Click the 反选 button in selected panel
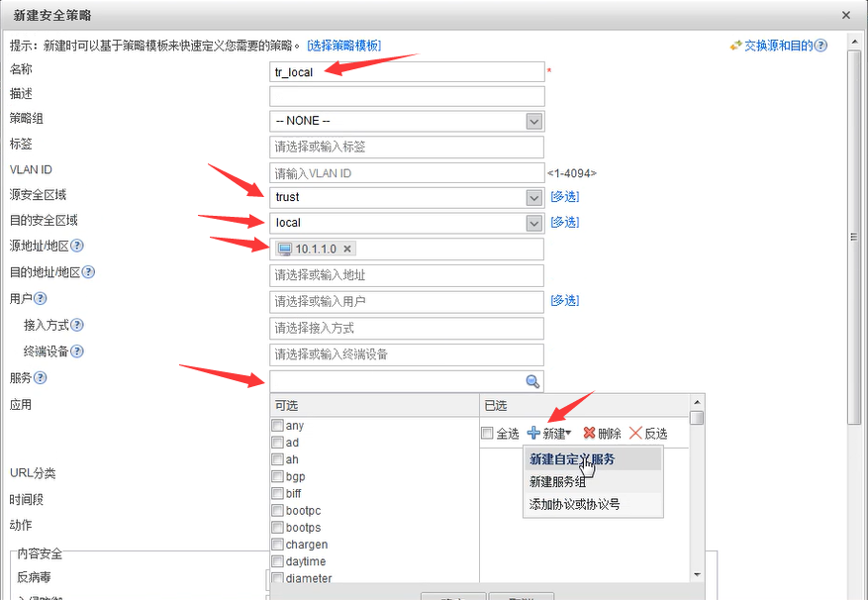868x600 pixels. click(649, 433)
